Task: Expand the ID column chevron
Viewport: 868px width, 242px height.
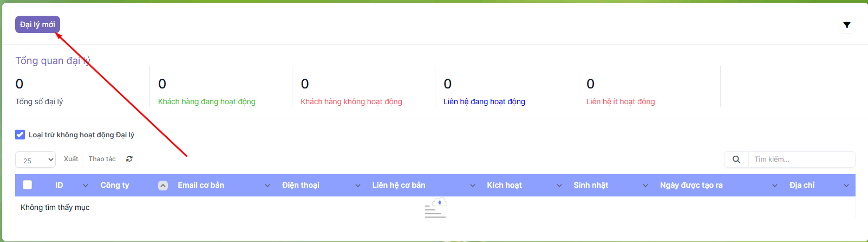Action: [86, 186]
